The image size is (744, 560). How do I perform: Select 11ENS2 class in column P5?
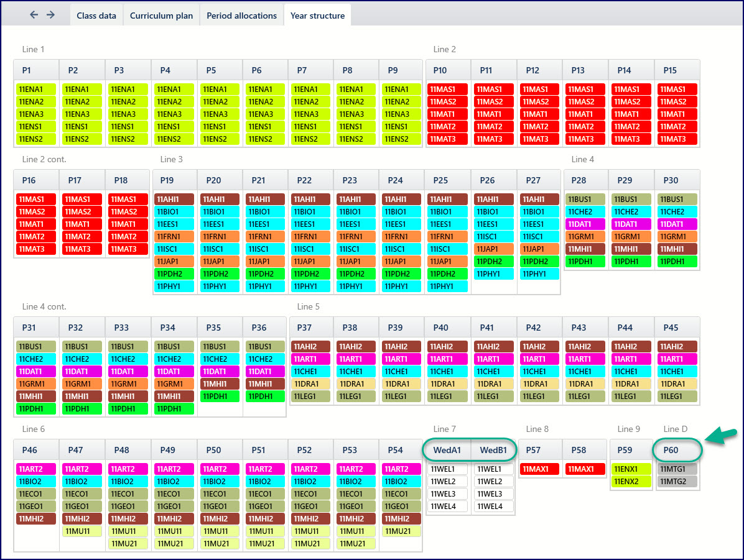[x=220, y=139]
